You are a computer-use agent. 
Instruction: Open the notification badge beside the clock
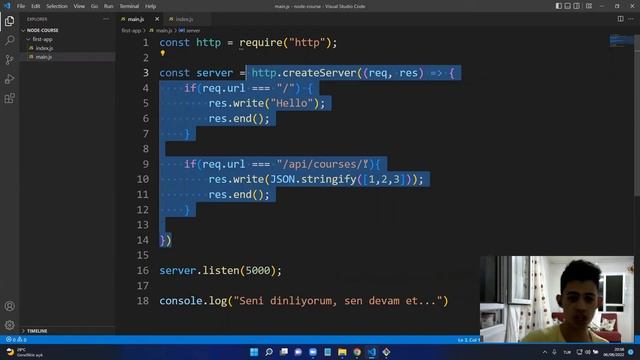631,352
